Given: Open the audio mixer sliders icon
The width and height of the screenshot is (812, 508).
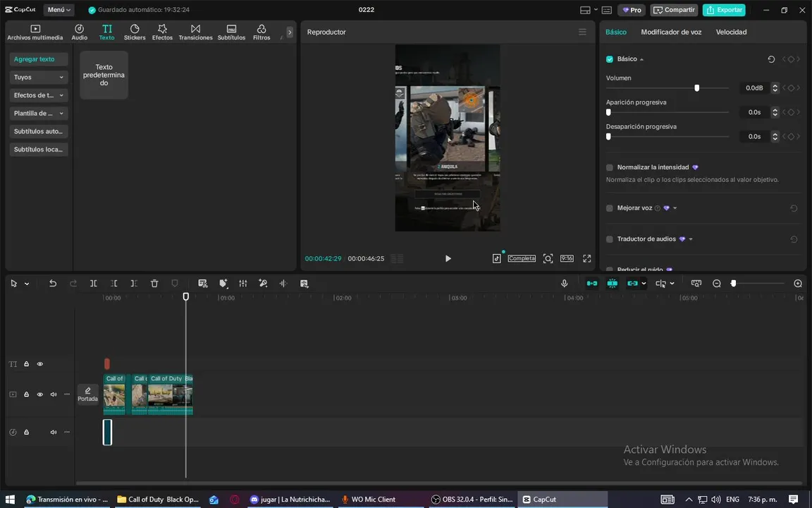Looking at the screenshot, I should [243, 284].
